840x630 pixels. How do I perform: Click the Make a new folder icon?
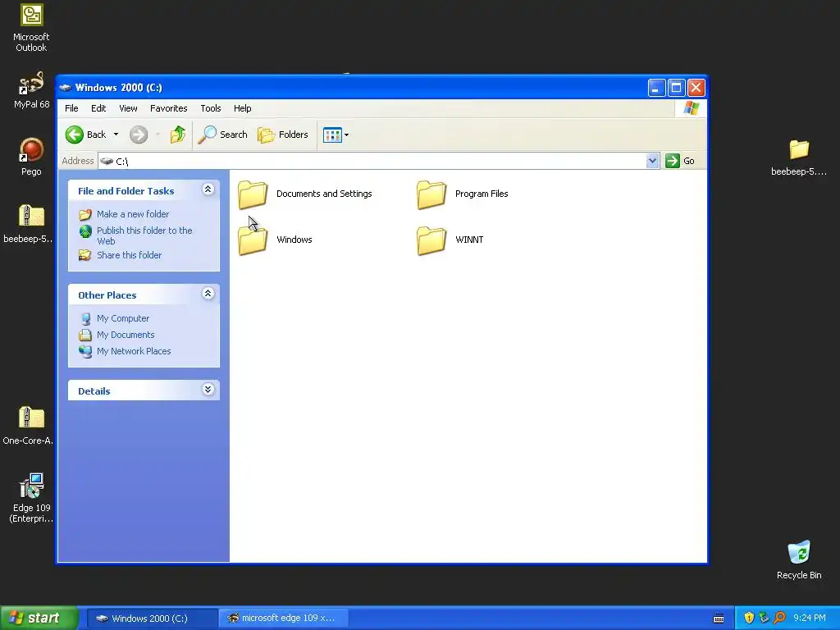point(85,215)
